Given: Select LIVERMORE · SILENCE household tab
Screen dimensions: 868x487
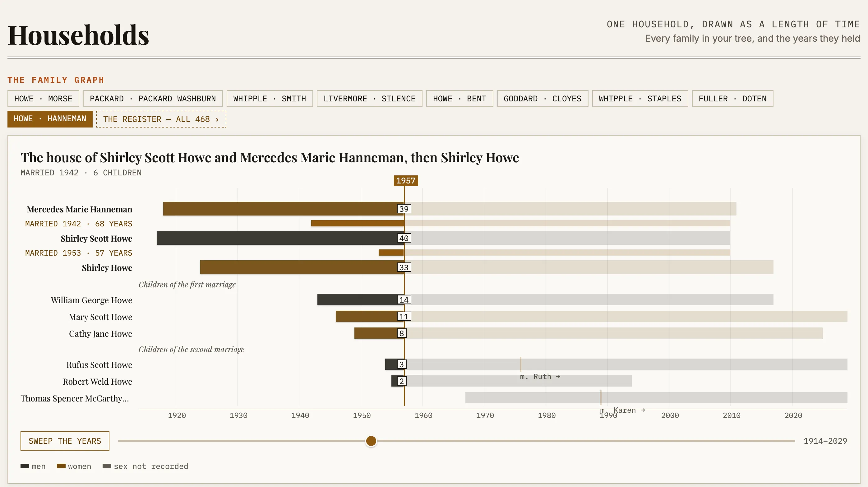Looking at the screenshot, I should pyautogui.click(x=369, y=99).
